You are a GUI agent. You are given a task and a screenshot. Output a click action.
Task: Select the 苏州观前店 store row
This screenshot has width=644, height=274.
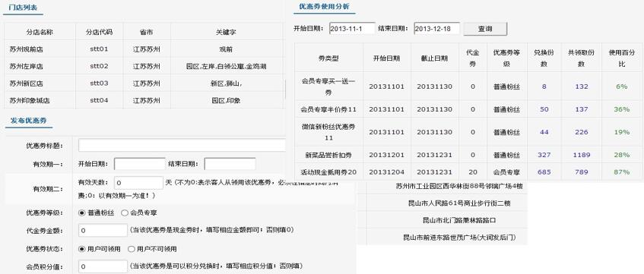click(x=144, y=49)
